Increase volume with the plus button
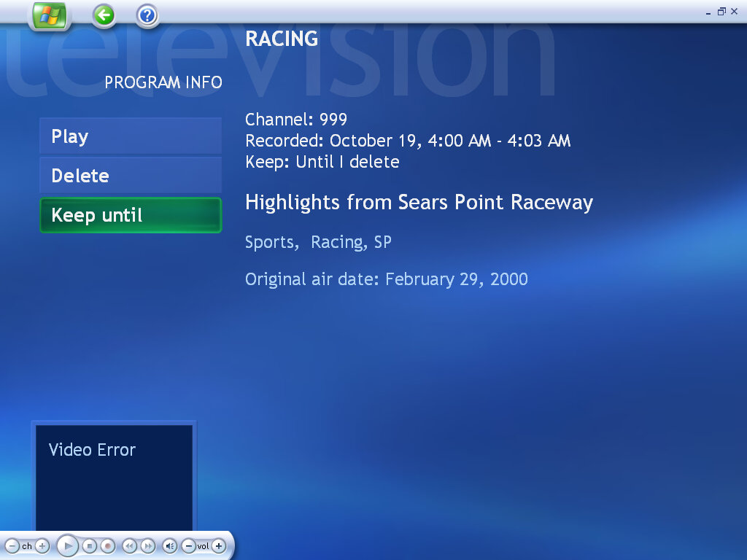747x560 pixels. tap(218, 545)
